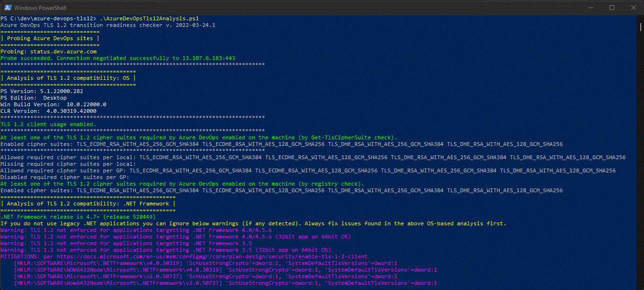Click 'Allowed required cipher suites per GP' line
This screenshot has width=644, height=290.
[308, 171]
